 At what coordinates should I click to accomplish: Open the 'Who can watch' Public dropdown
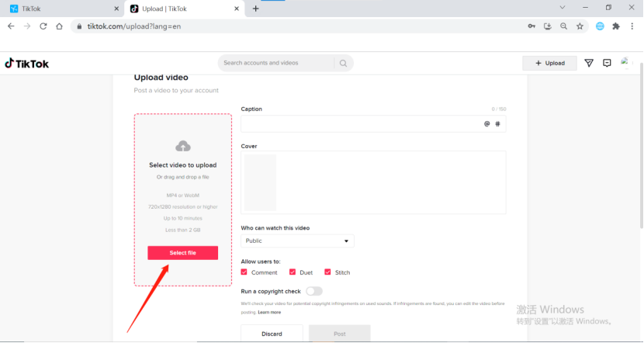297,241
